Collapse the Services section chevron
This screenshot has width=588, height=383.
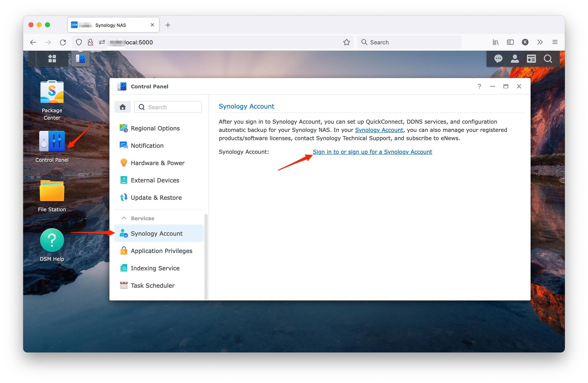[124, 218]
